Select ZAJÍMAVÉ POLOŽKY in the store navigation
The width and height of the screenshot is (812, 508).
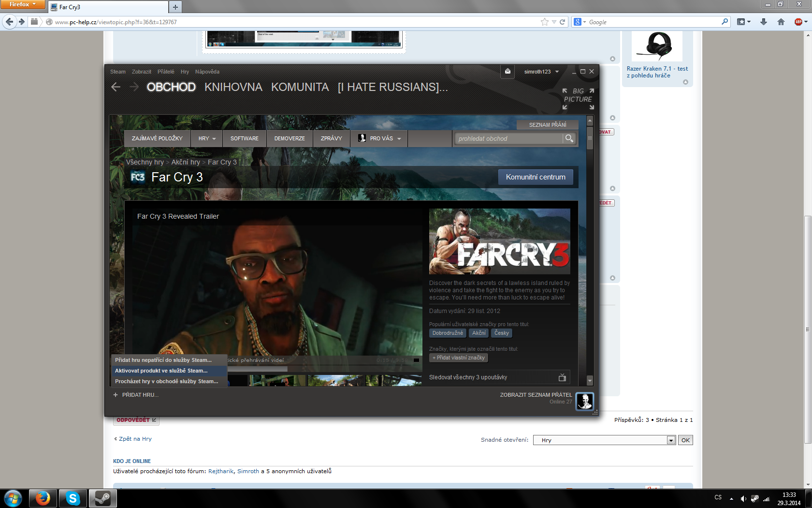click(157, 138)
